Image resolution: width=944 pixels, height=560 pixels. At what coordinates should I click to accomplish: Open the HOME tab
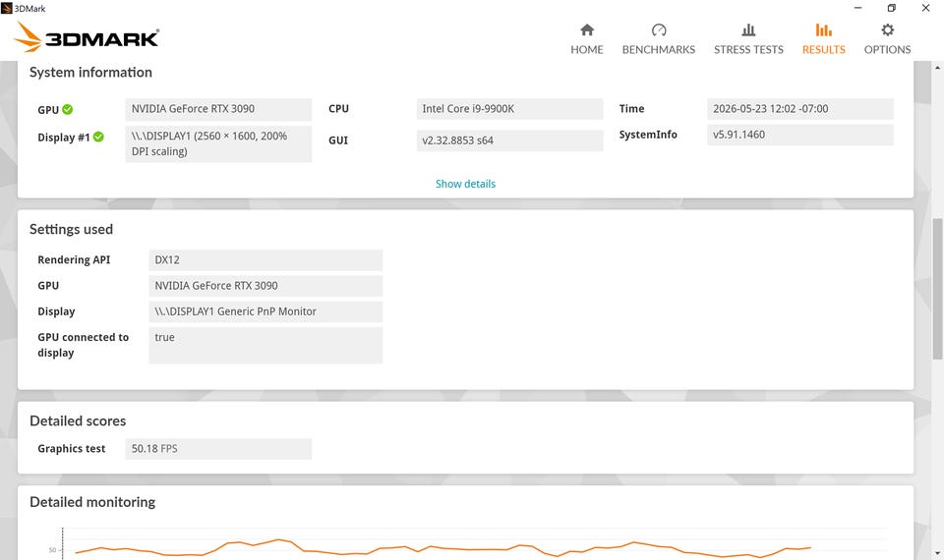click(586, 39)
